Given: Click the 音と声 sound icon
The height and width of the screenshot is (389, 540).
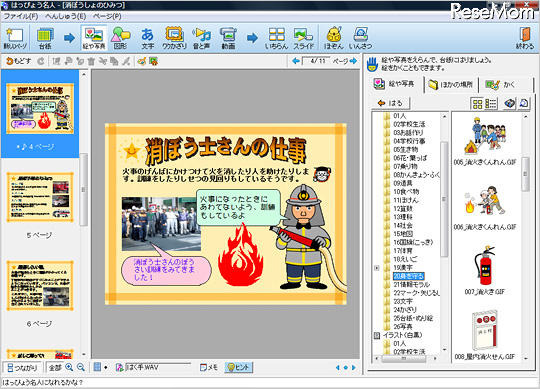Looking at the screenshot, I should coord(201,38).
